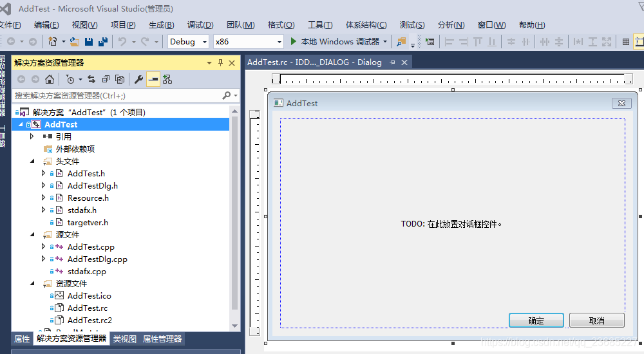Click the Show All Files icon
The width and height of the screenshot is (644, 354).
(120, 79)
